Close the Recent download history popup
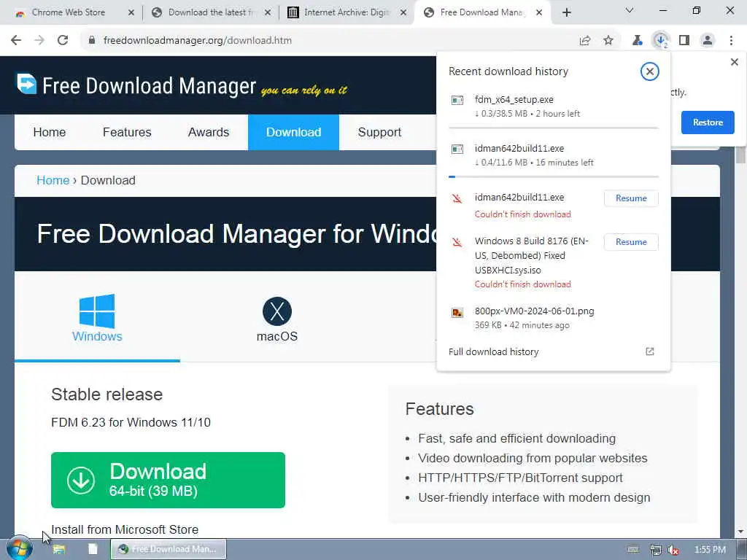 click(649, 71)
